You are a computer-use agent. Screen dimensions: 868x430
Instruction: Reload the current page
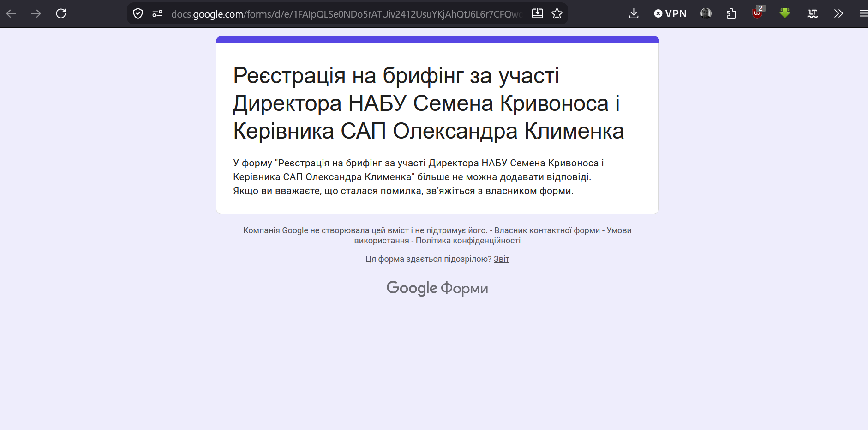pos(61,13)
